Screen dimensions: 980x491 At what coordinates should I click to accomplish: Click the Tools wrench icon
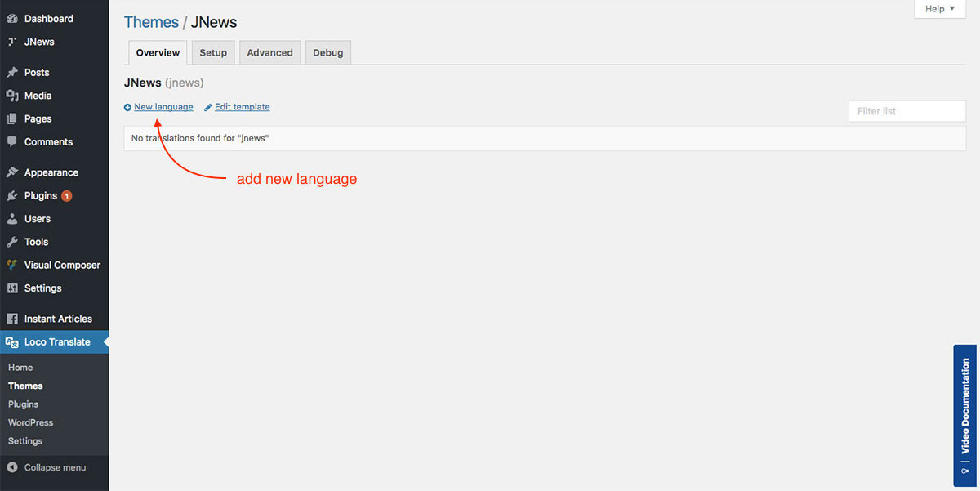coord(12,243)
